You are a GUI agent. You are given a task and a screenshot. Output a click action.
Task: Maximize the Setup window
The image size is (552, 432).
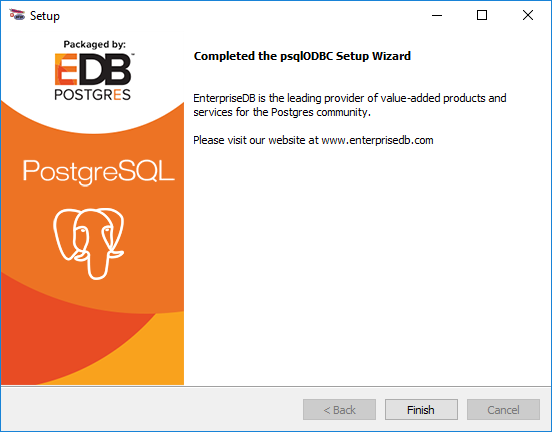pos(482,15)
